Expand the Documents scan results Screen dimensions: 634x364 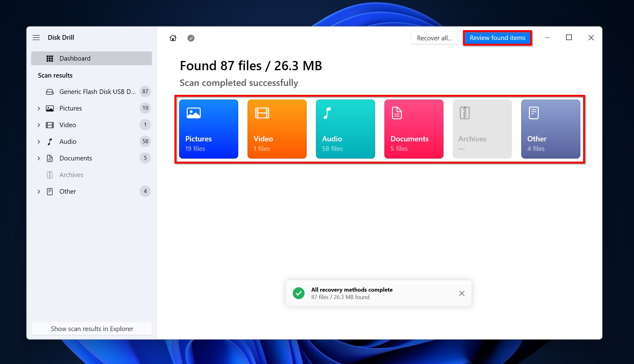tap(39, 158)
